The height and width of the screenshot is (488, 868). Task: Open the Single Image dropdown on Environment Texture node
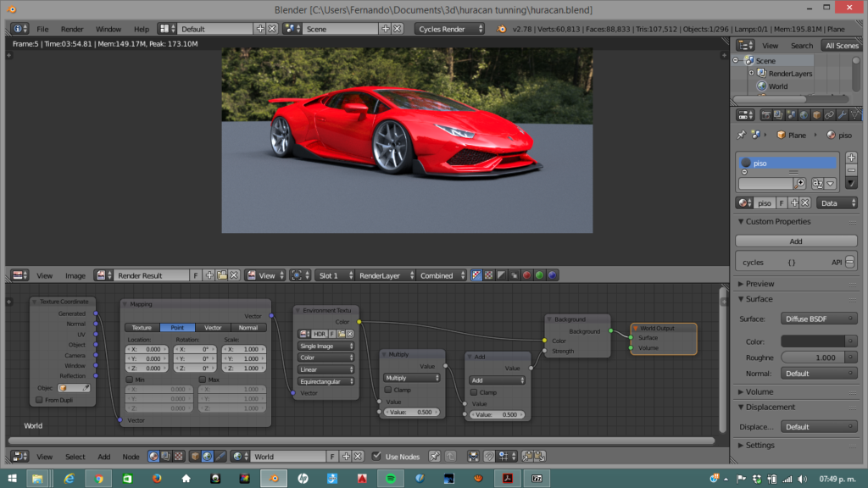tap(325, 345)
